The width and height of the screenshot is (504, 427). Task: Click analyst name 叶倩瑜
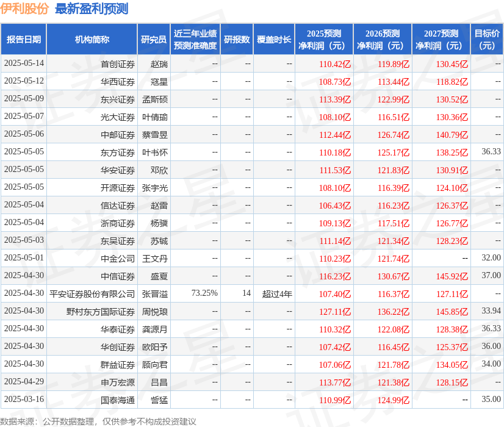point(155,117)
